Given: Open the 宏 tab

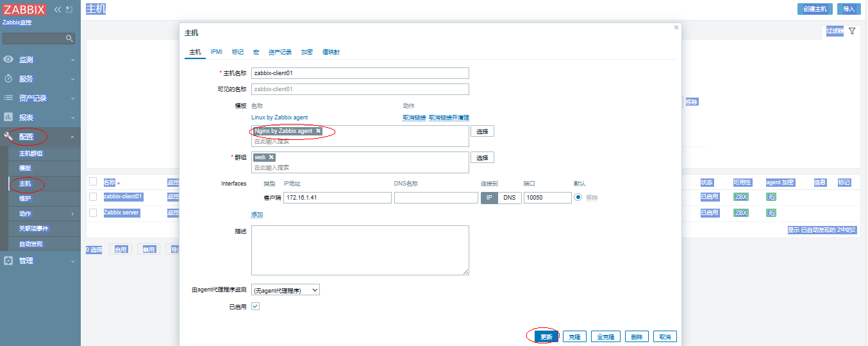Looking at the screenshot, I should [x=256, y=52].
